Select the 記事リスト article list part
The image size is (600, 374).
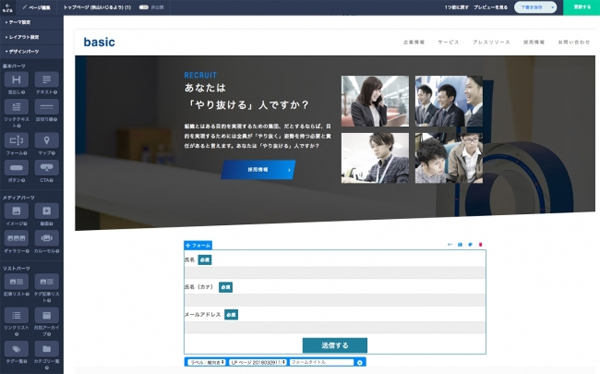[16, 282]
